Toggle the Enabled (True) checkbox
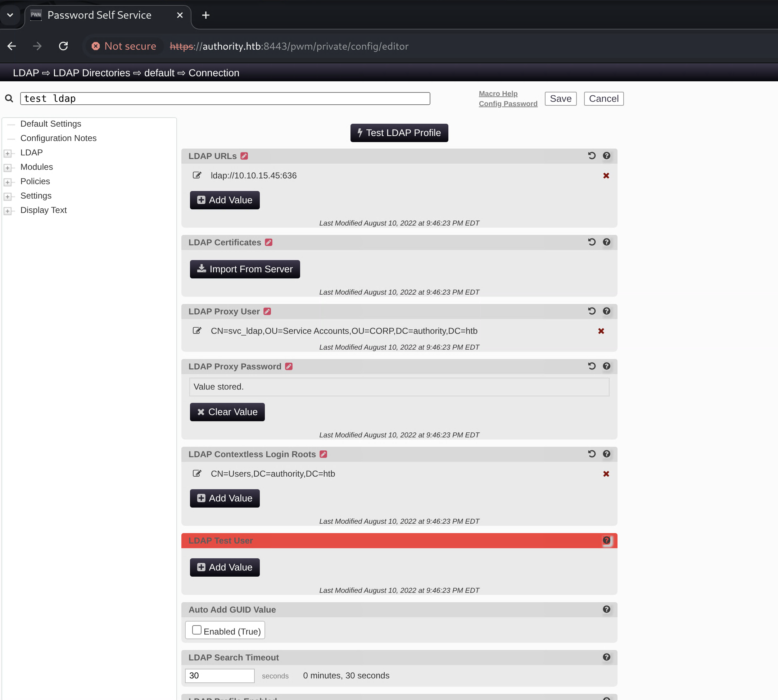Image resolution: width=778 pixels, height=700 pixels. point(196,630)
